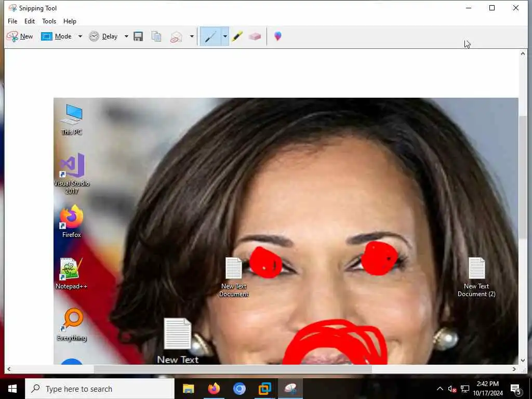Screen dimensions: 532x399
Task: Expand the Mode dropdown arrow
Action: coord(80,36)
